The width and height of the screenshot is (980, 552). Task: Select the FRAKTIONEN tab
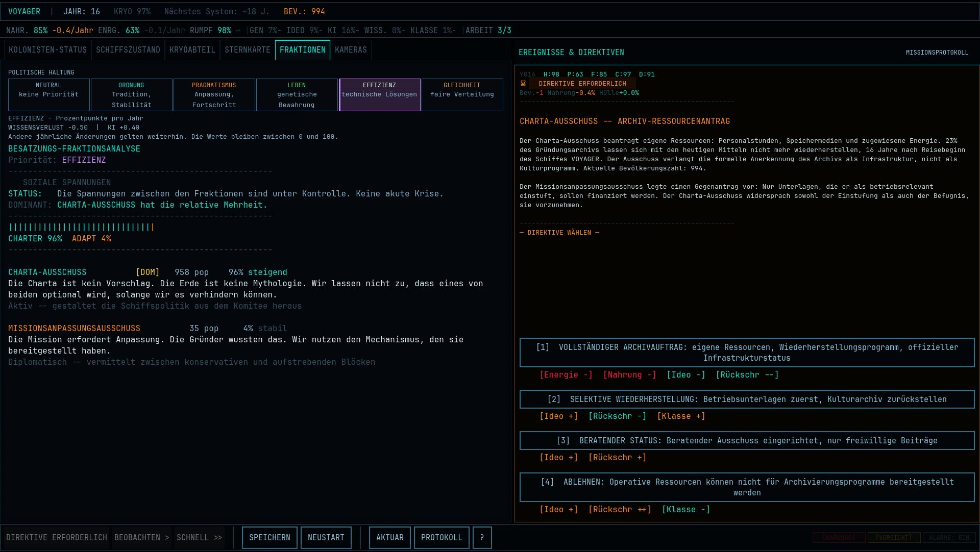[x=303, y=50]
